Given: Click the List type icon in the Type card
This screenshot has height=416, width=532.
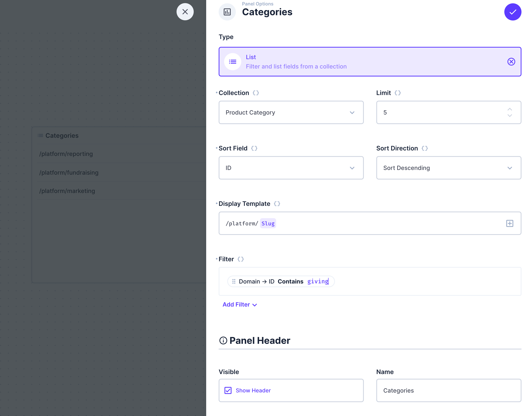Looking at the screenshot, I should 233,61.
